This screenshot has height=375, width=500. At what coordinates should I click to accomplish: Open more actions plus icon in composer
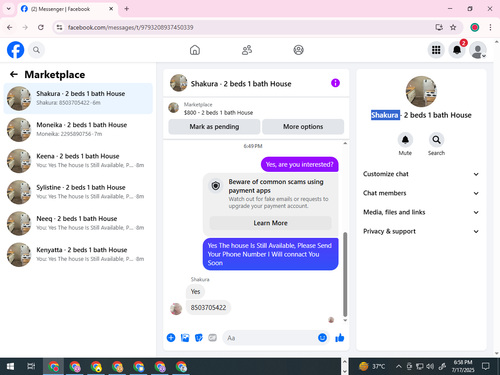pos(171,338)
